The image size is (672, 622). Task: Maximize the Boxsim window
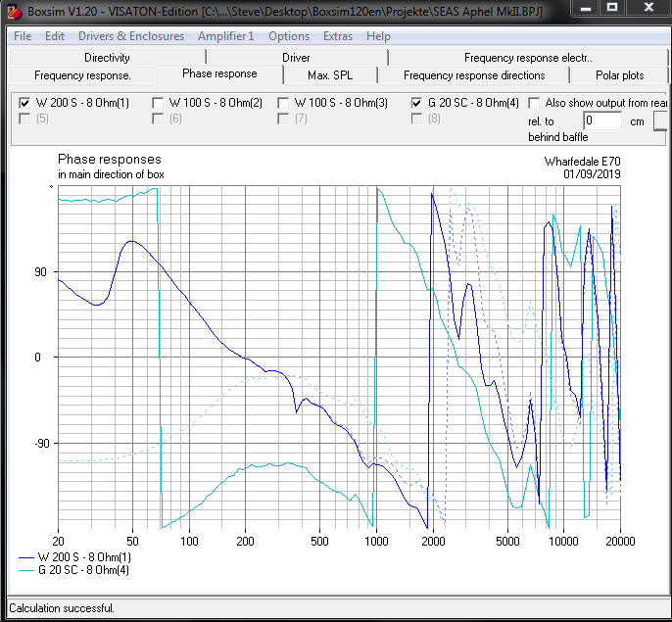tap(612, 8)
